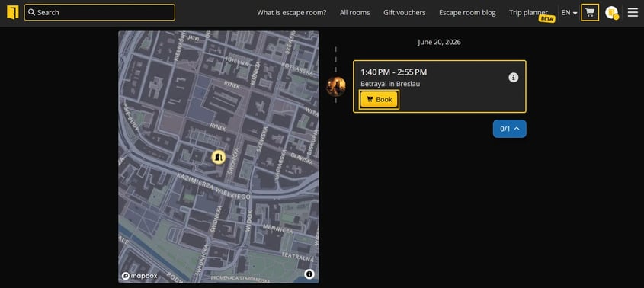Viewport: 644px width, 288px height.
Task: Book the Betrayal in Breslau slot
Action: (x=379, y=99)
